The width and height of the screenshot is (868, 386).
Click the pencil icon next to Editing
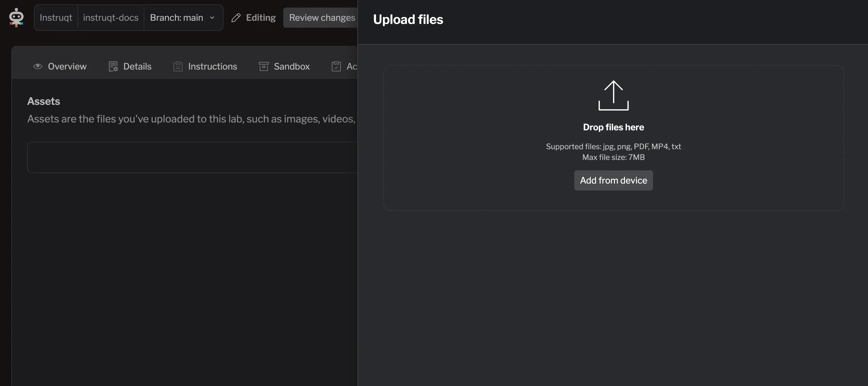[x=236, y=17]
